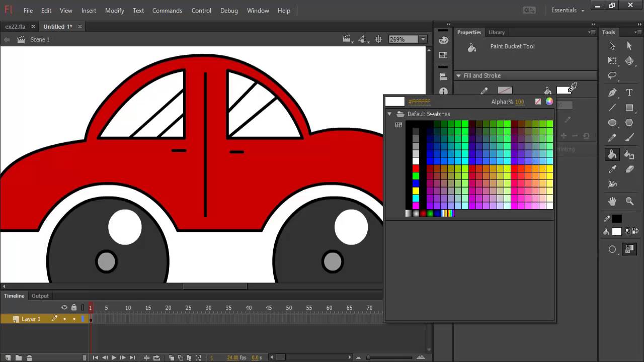644x362 pixels.
Task: Open the Properties panel options menu
Action: pyautogui.click(x=592, y=32)
